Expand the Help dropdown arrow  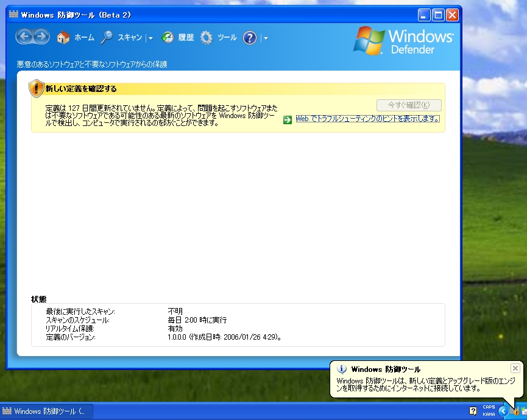pos(266,38)
